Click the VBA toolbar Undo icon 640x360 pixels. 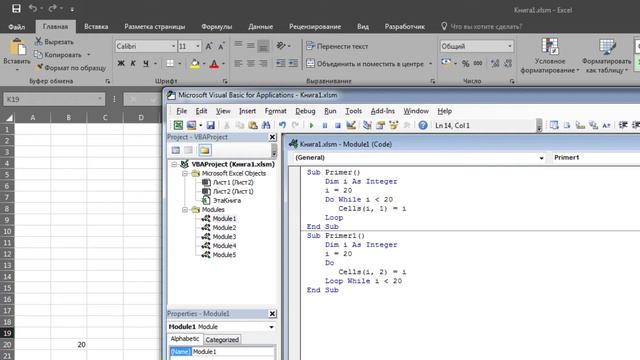click(282, 125)
